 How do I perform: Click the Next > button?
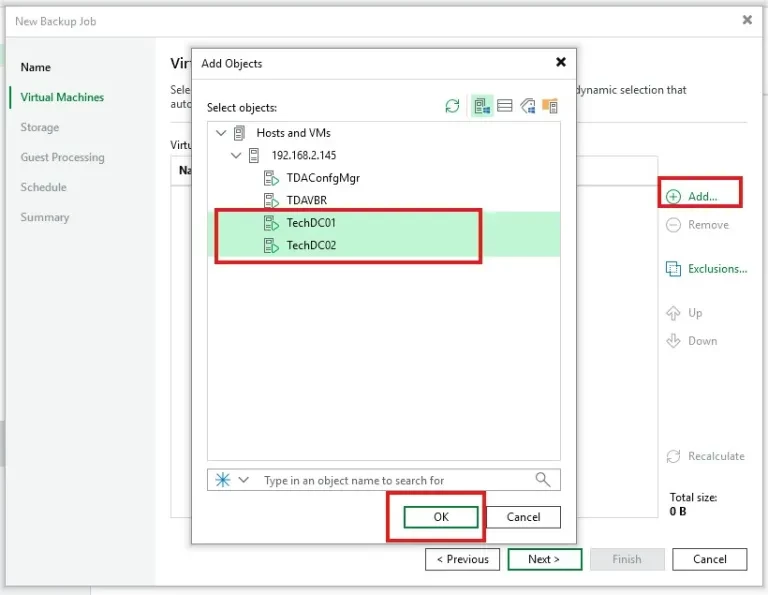[545, 559]
